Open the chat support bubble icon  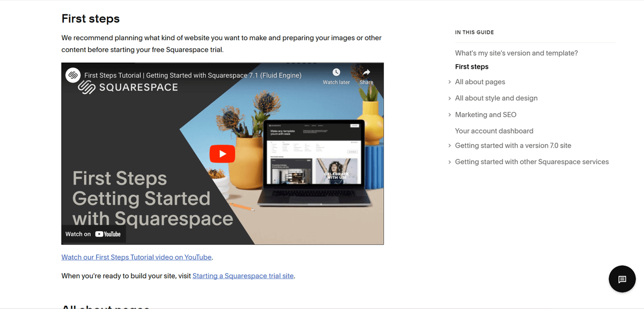click(x=623, y=279)
